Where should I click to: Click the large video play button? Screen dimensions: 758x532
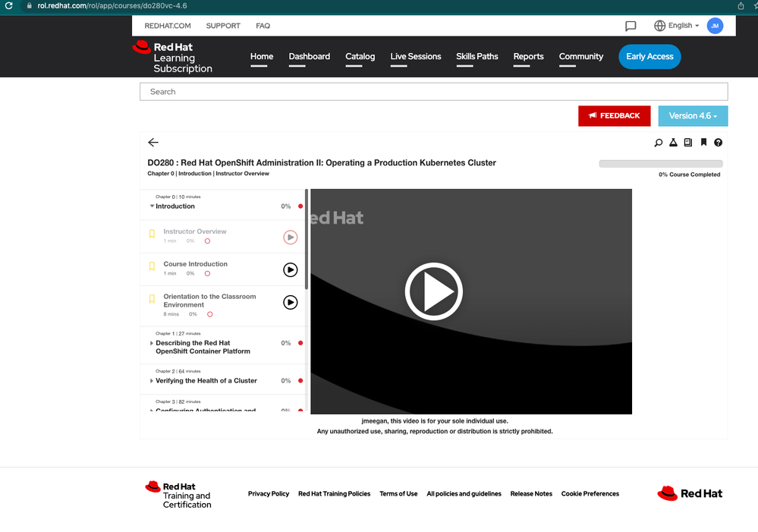tap(433, 291)
